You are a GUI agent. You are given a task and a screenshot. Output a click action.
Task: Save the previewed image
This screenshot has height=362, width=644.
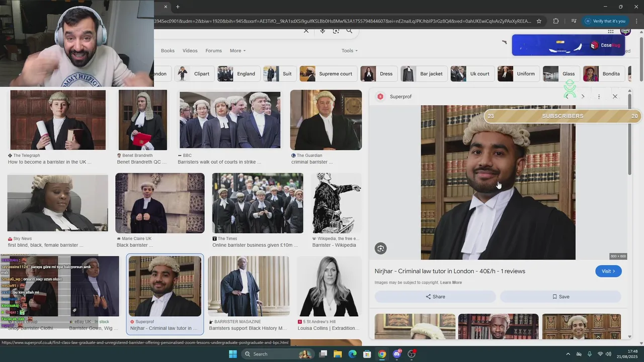tap(560, 297)
